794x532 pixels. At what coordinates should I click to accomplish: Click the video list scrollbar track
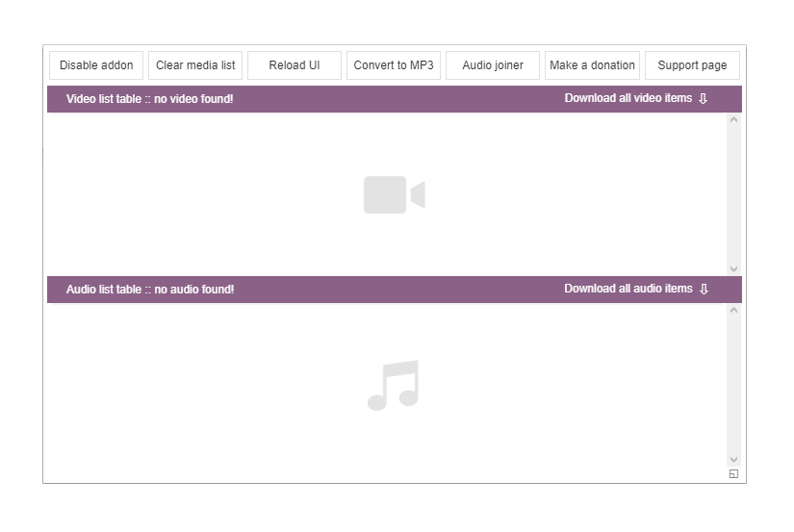pos(733,194)
